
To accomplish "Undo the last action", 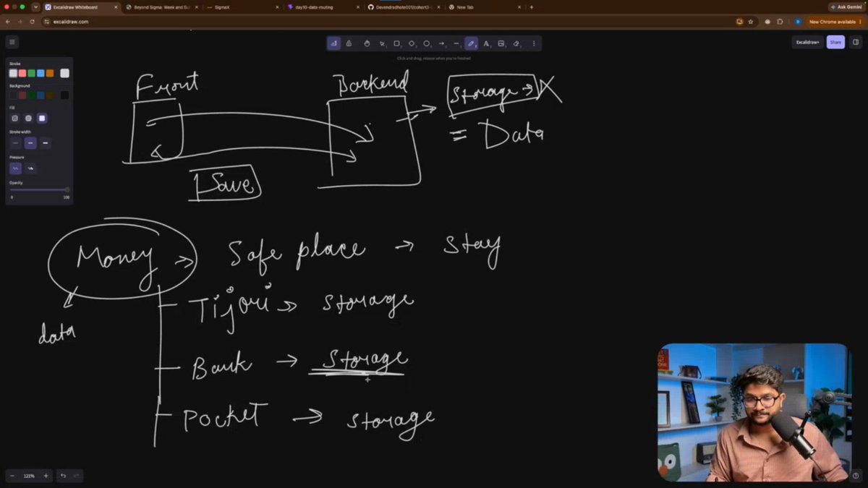I will 63,476.
